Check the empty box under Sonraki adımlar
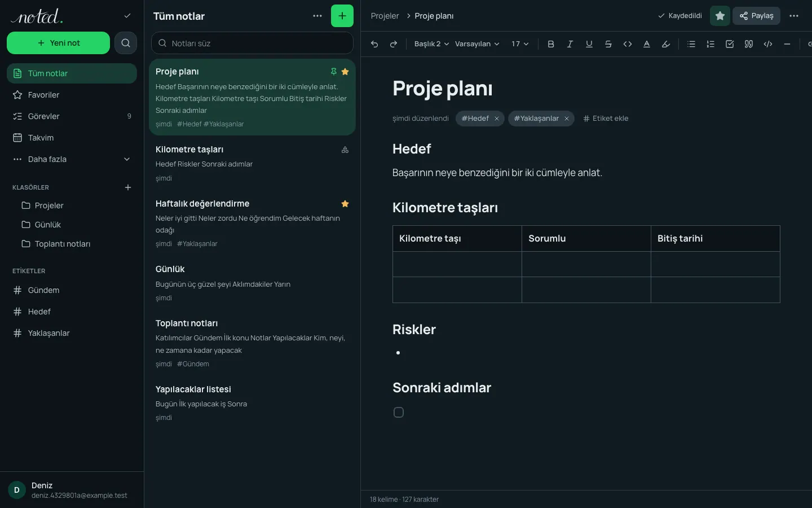The height and width of the screenshot is (508, 812). click(x=399, y=413)
